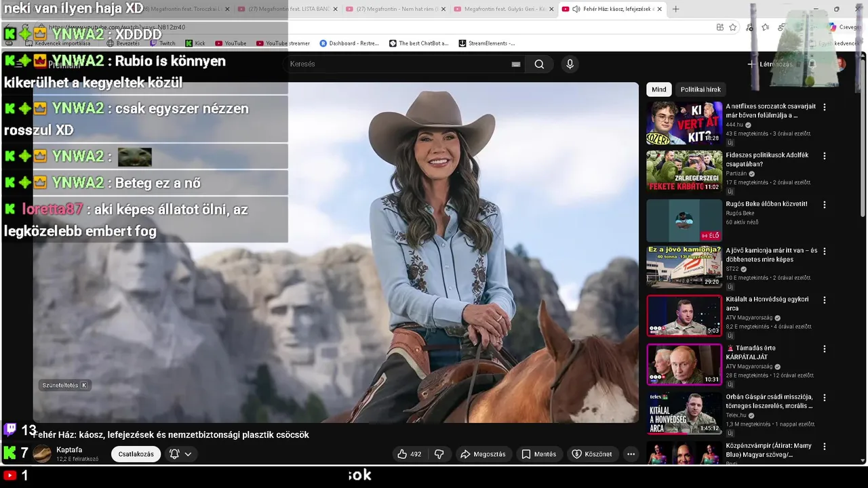Screen dimensions: 868x488
Task: Select the 'Politikai hírek' filter chip
Action: [701, 89]
